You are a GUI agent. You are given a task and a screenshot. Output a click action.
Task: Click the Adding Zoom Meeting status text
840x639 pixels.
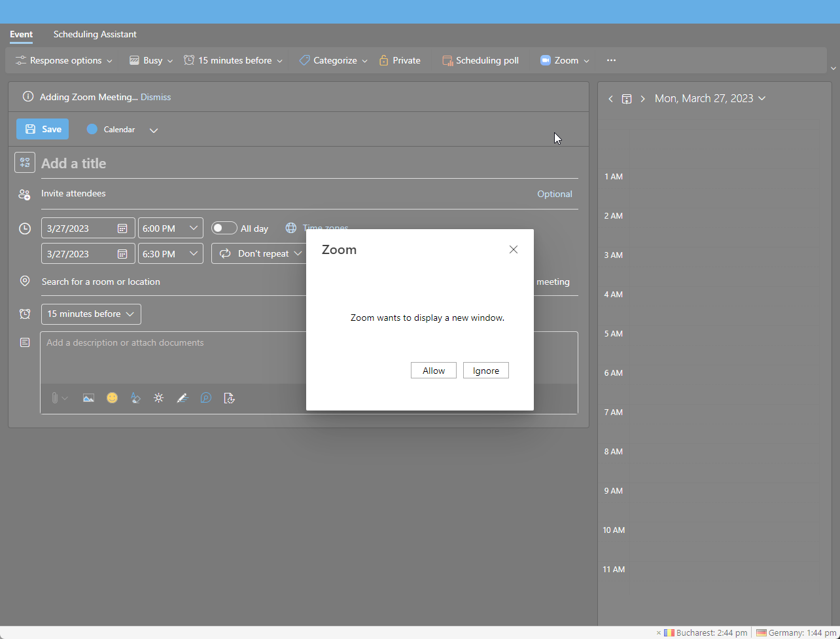(89, 97)
